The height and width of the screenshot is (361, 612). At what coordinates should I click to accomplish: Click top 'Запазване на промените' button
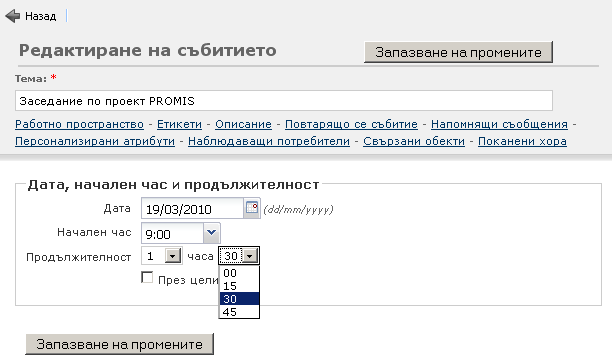tap(459, 52)
